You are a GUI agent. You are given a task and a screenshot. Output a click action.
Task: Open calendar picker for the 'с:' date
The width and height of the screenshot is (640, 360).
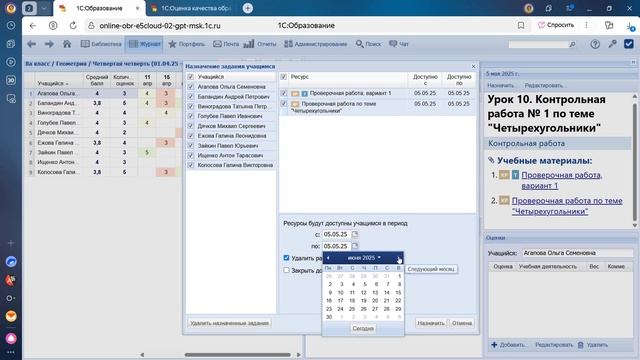coord(355,234)
